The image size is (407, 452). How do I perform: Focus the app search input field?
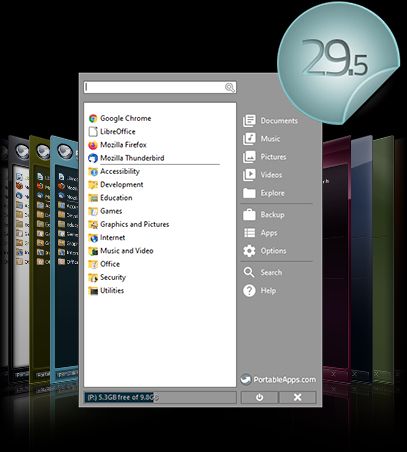160,88
